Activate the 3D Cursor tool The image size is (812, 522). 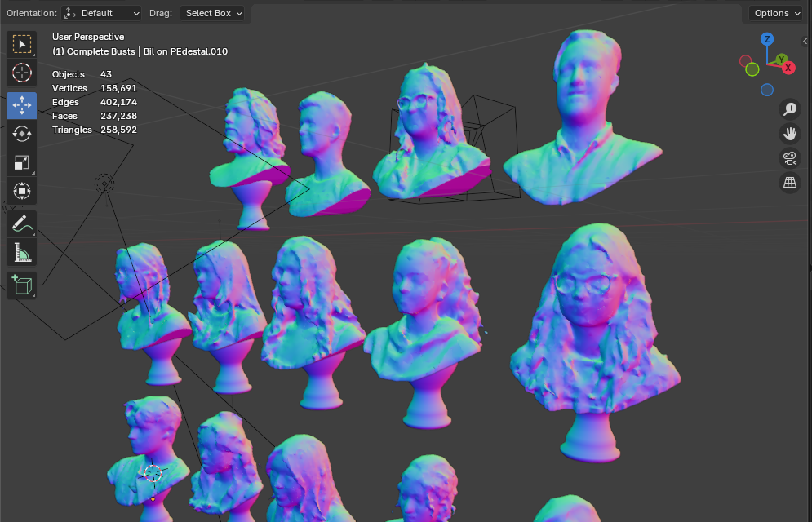coord(22,73)
